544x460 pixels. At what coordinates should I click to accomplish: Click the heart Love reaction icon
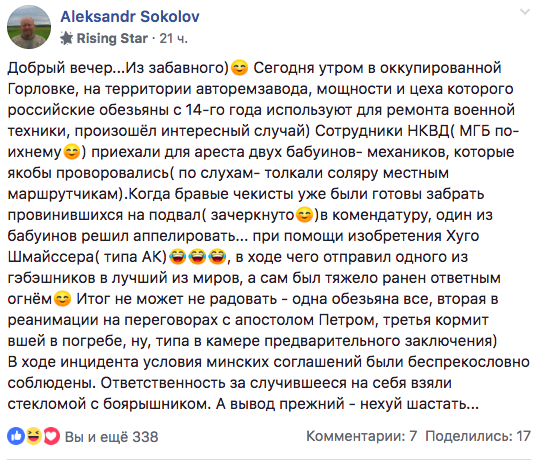tap(51, 436)
